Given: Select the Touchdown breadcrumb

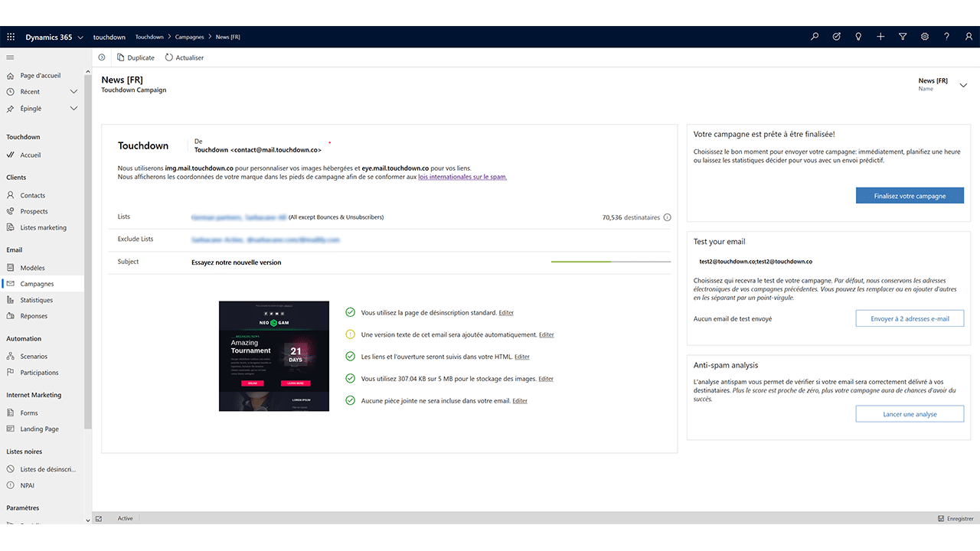Looking at the screenshot, I should (x=149, y=37).
